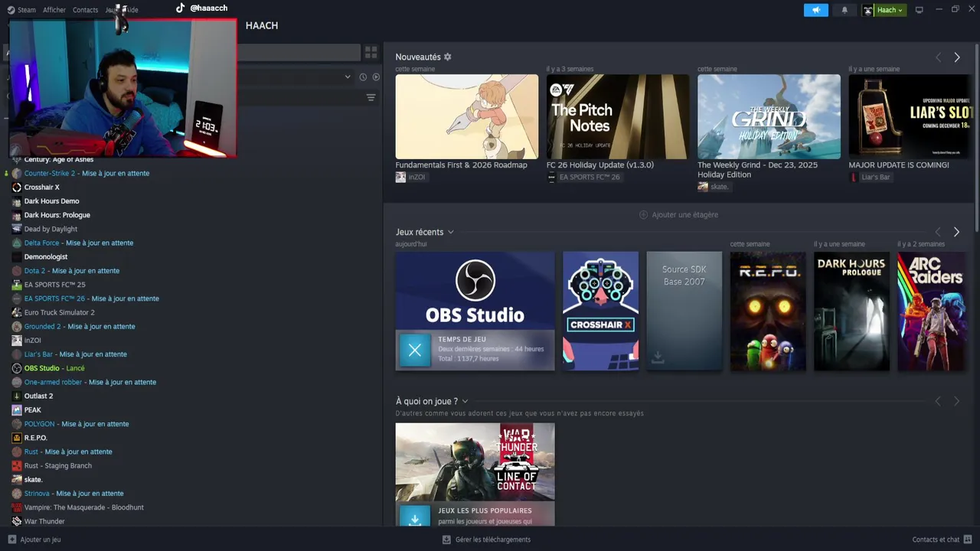Open the notifications bell
The image size is (980, 551).
pyautogui.click(x=844, y=10)
